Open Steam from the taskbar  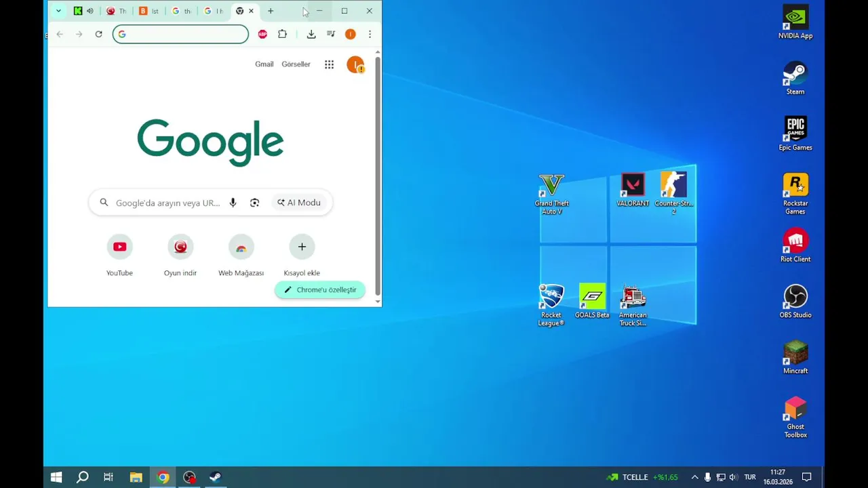click(216, 477)
